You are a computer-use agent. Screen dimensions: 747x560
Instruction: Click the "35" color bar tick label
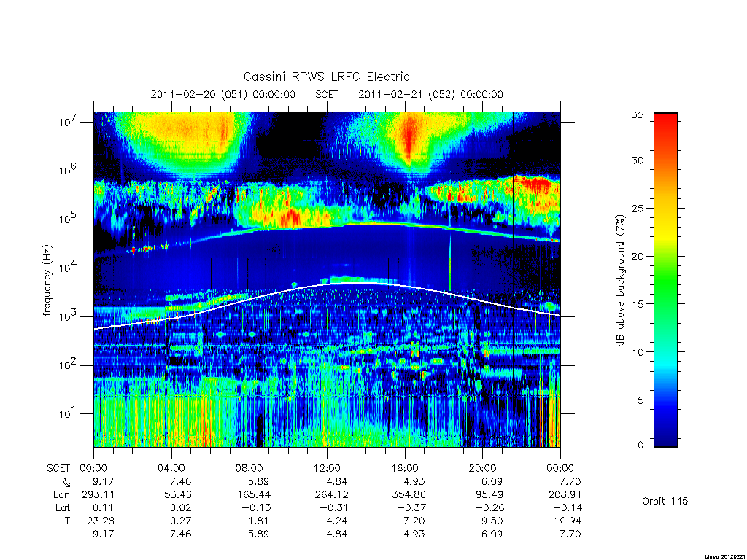pyautogui.click(x=638, y=114)
